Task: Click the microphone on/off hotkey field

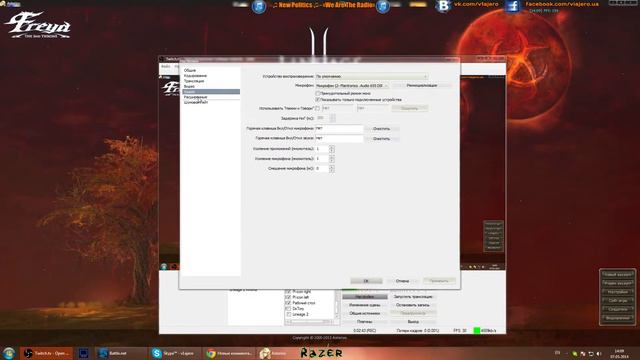Action: click(x=339, y=129)
